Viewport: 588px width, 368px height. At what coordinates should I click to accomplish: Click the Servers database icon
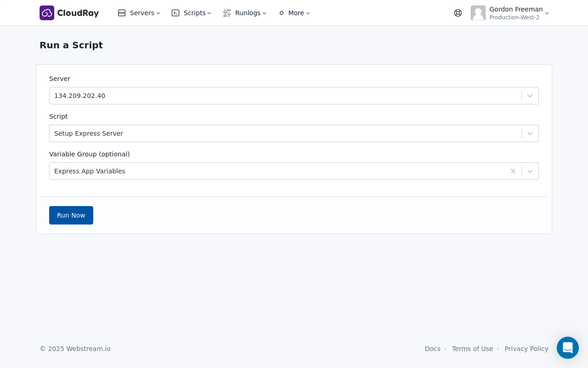122,13
